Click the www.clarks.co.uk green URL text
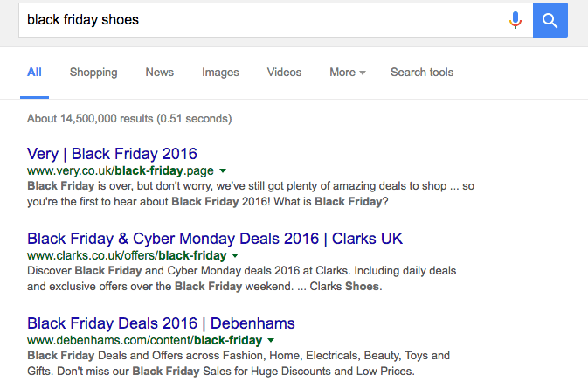588x382 pixels. pyautogui.click(x=126, y=255)
